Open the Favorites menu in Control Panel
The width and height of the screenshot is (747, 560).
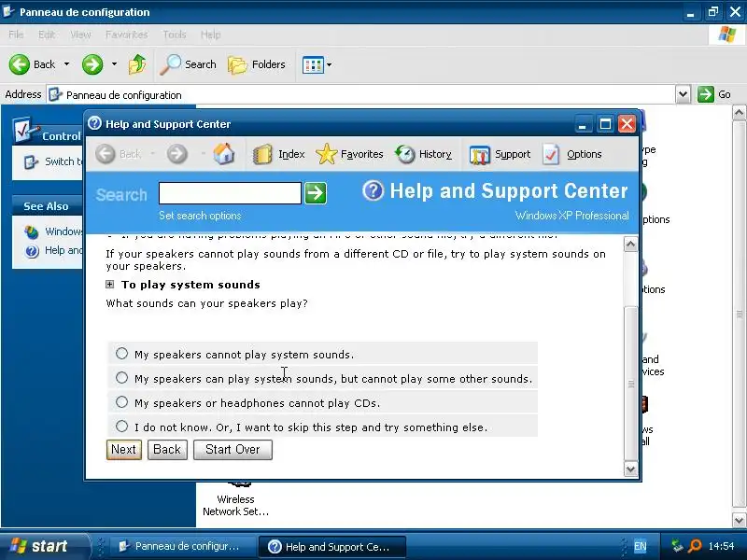pos(127,35)
